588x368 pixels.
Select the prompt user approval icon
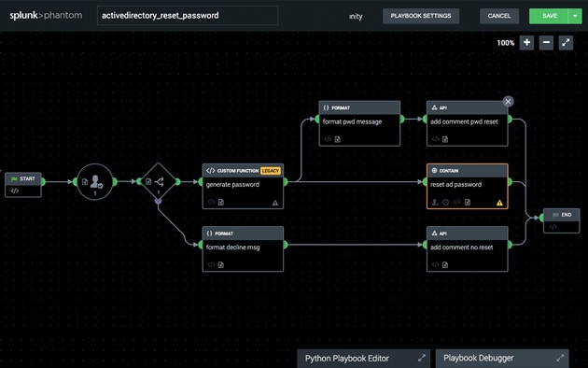point(96,181)
